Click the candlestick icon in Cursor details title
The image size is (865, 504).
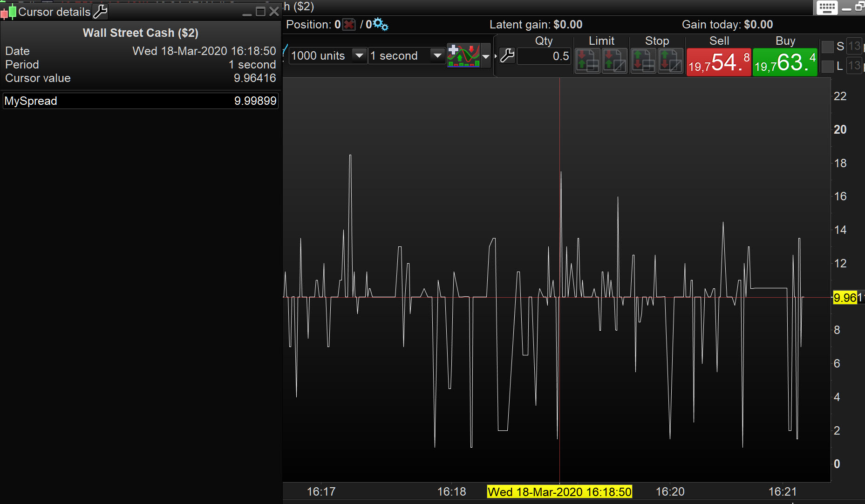point(8,12)
